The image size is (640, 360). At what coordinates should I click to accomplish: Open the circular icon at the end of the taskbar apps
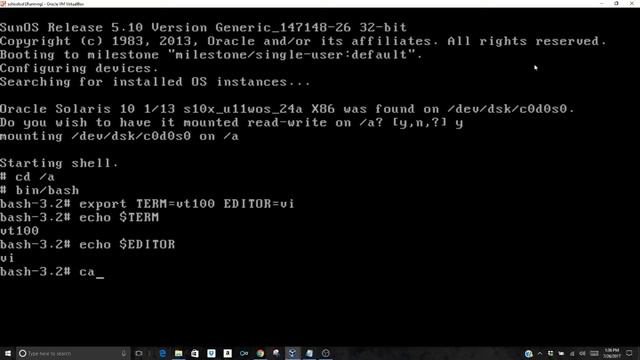click(325, 353)
